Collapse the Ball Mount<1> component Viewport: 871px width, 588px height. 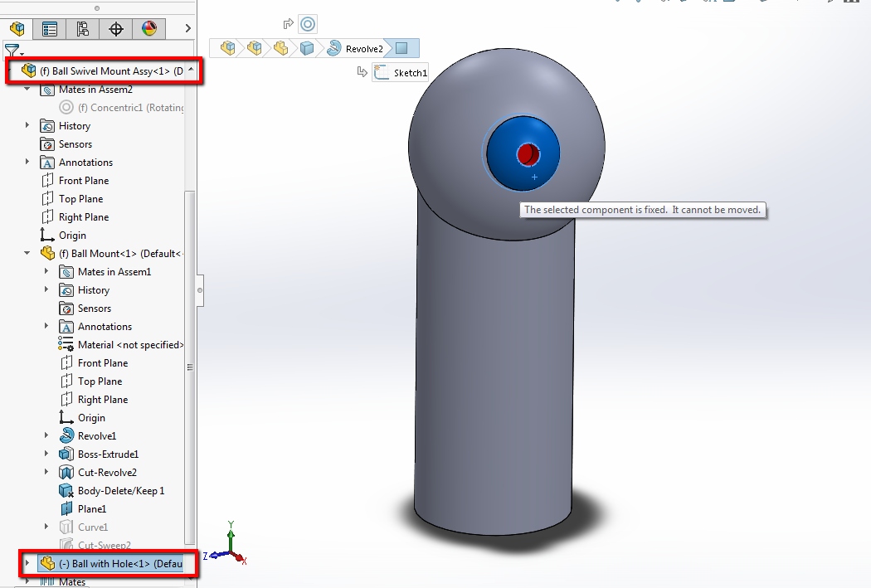tap(27, 253)
